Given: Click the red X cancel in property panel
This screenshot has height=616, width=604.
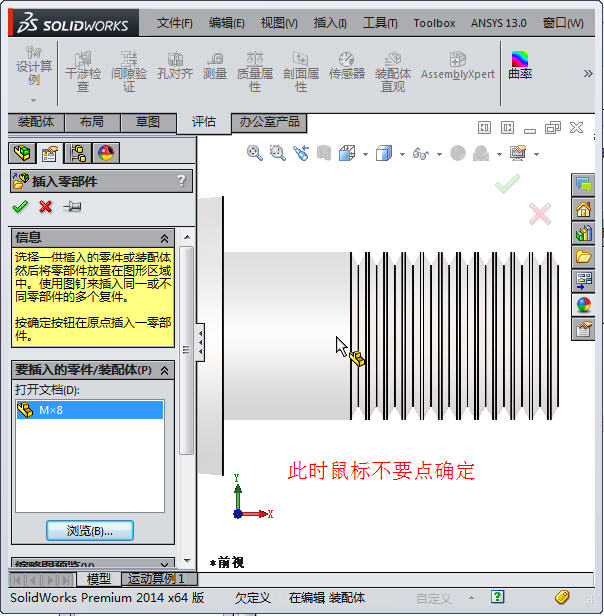Looking at the screenshot, I should (x=45, y=207).
